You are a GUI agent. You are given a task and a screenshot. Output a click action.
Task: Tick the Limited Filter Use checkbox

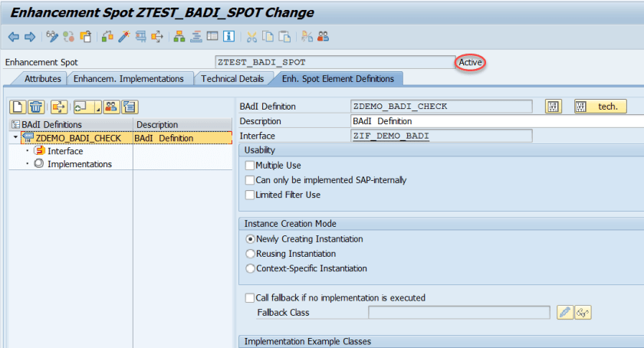pos(250,195)
